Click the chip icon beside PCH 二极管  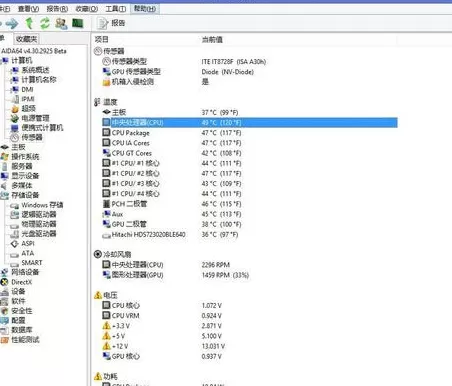pyautogui.click(x=106, y=204)
